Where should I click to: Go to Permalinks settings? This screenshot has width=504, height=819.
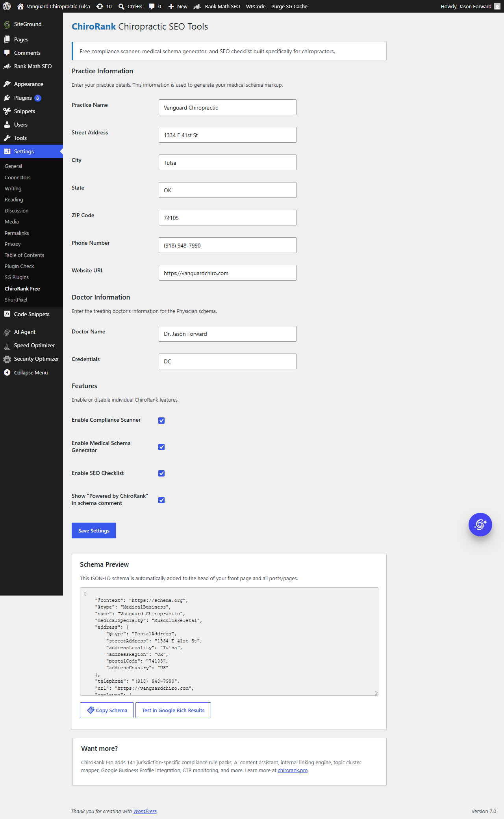click(x=17, y=233)
